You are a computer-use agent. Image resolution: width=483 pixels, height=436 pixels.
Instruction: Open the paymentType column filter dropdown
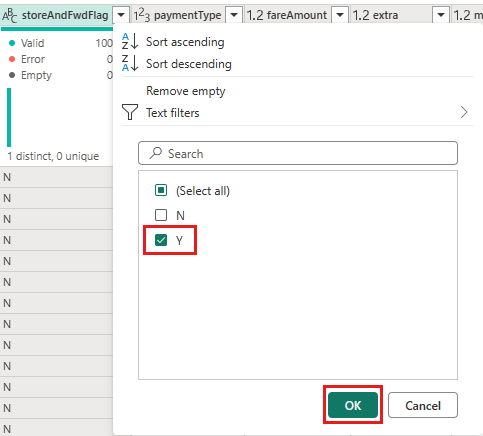[234, 15]
